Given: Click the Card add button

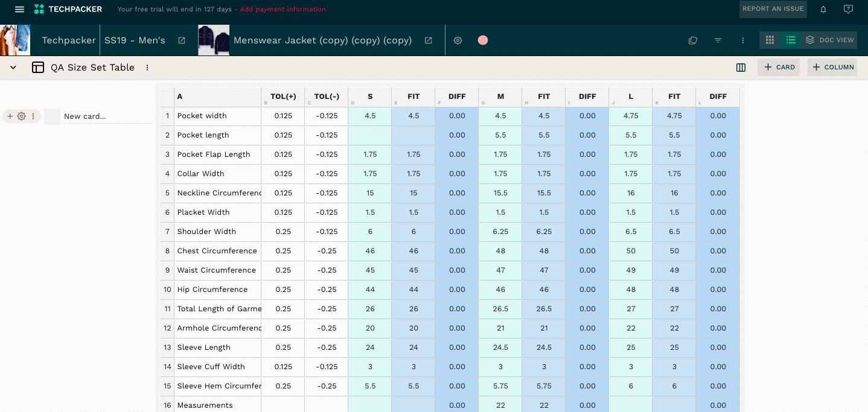Looking at the screenshot, I should [x=779, y=68].
